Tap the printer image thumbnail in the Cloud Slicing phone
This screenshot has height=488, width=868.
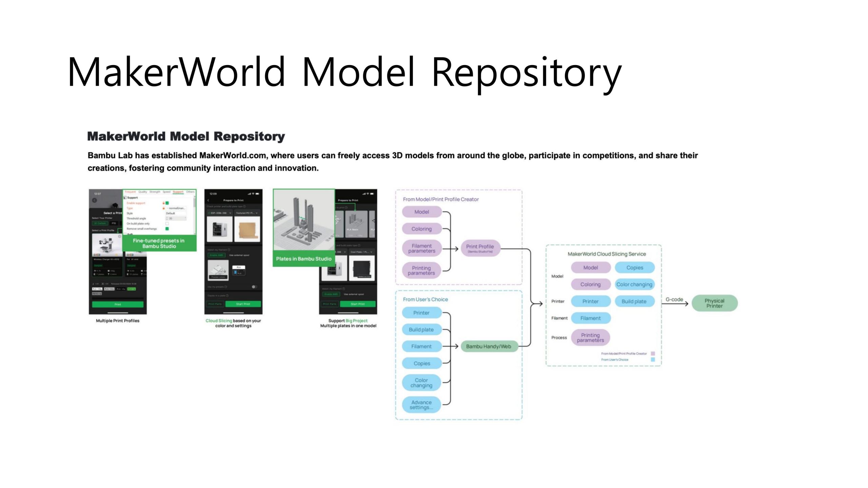tap(220, 229)
